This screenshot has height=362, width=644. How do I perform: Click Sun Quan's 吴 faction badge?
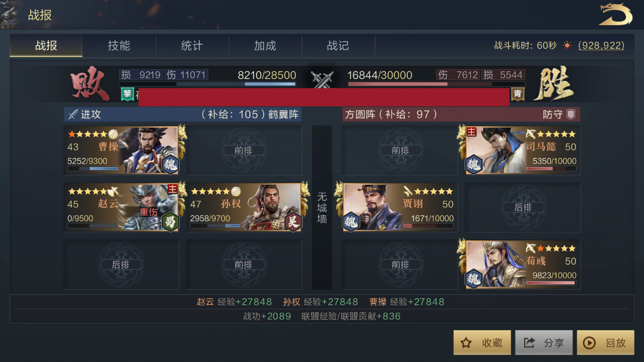[293, 221]
